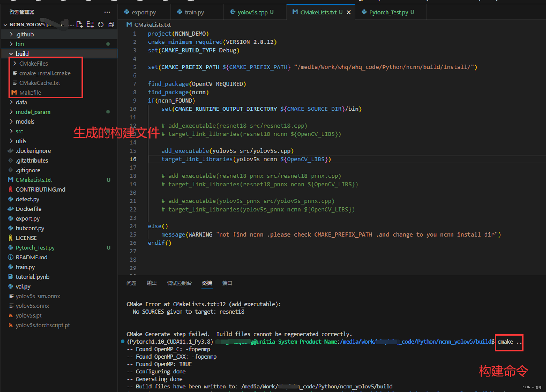Screen dimensions: 546x392
Task: Open README.md file
Action: (x=59, y=257)
